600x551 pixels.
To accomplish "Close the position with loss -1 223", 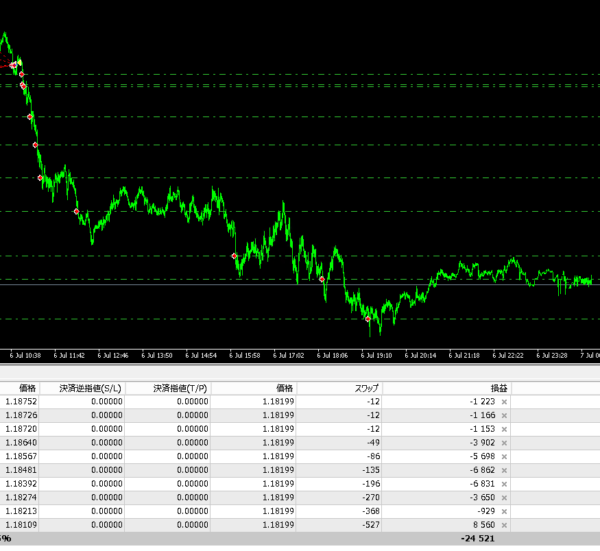I will point(504,402).
